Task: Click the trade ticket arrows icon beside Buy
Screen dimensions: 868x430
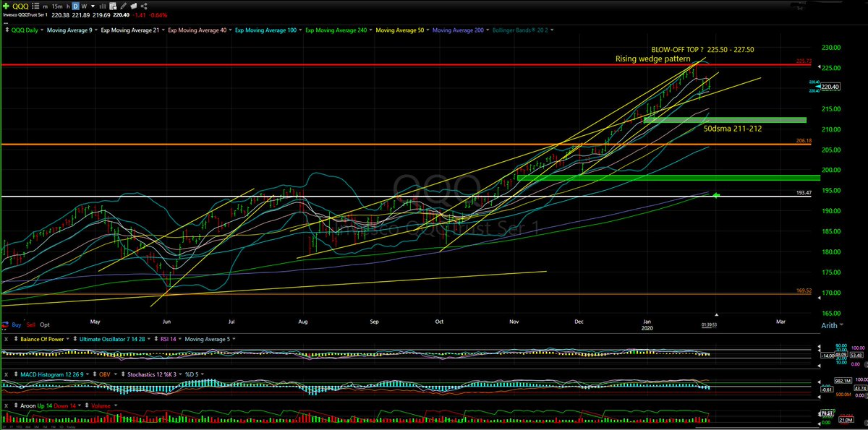Action: point(6,325)
